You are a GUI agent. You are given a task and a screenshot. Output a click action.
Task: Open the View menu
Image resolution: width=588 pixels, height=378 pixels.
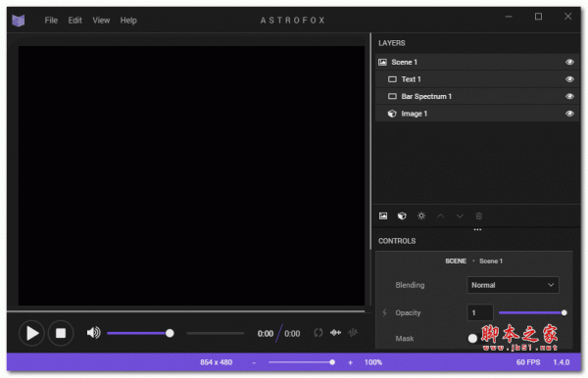coord(101,21)
